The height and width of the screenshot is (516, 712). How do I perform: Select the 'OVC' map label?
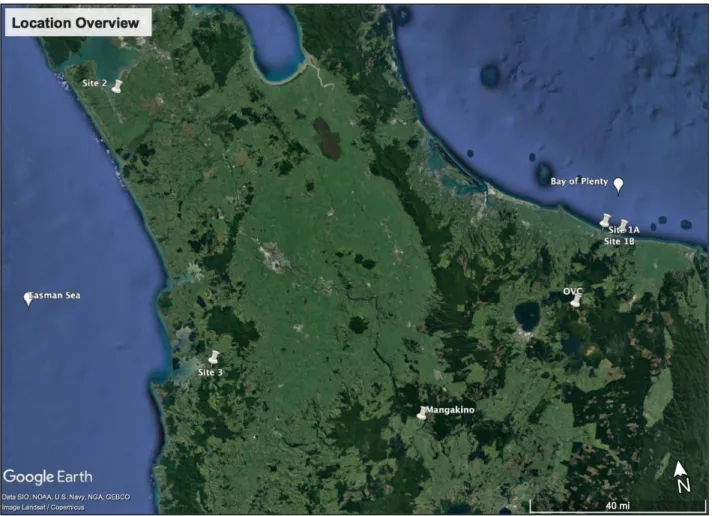(x=573, y=291)
